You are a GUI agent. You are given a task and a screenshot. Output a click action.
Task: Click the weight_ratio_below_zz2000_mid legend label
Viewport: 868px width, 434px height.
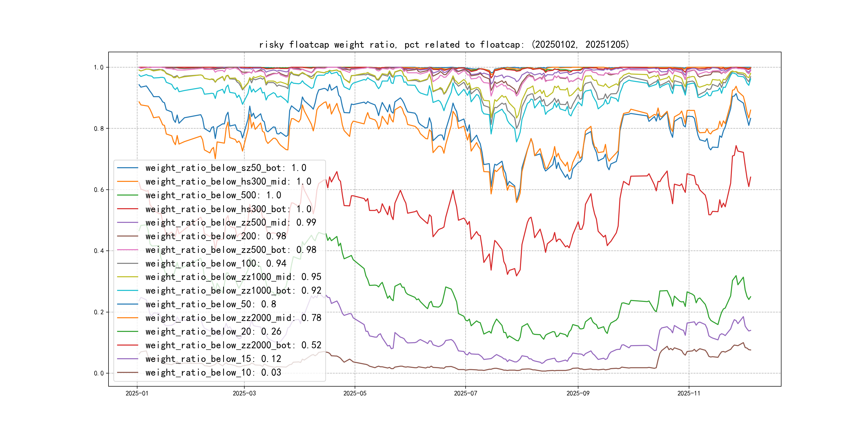(x=233, y=318)
